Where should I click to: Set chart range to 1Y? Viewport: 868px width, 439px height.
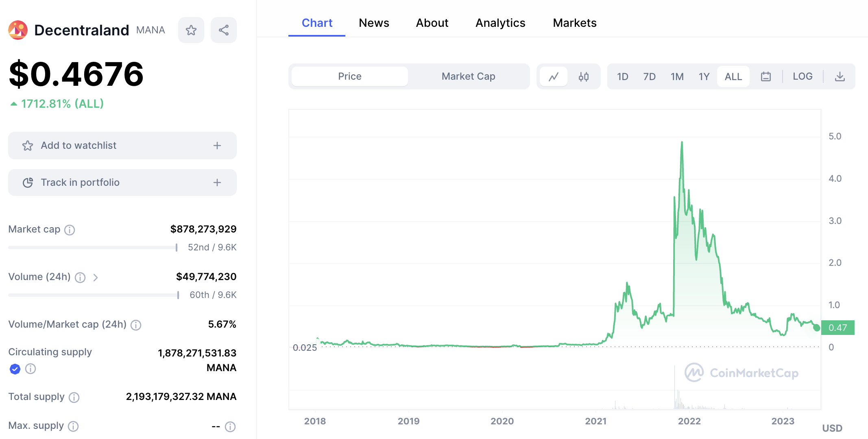704,76
